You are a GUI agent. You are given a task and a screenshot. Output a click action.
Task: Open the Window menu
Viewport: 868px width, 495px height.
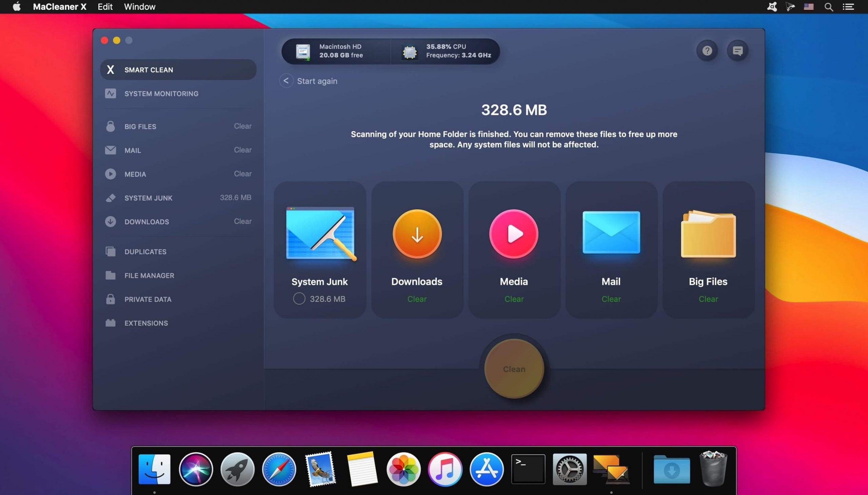(139, 7)
